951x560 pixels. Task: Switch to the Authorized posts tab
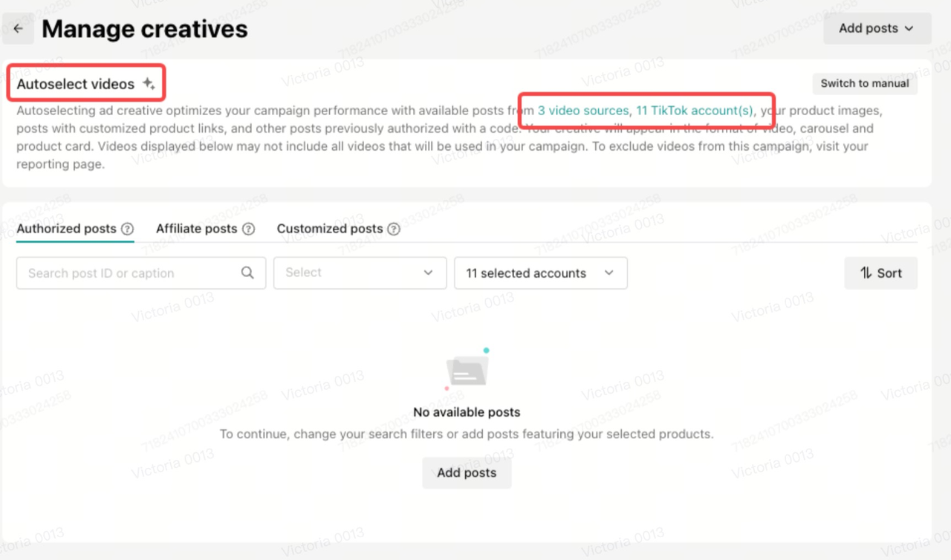pos(66,229)
